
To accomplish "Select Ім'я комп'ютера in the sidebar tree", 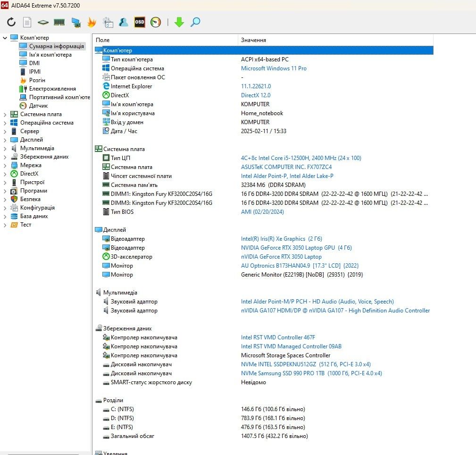I will click(x=50, y=55).
